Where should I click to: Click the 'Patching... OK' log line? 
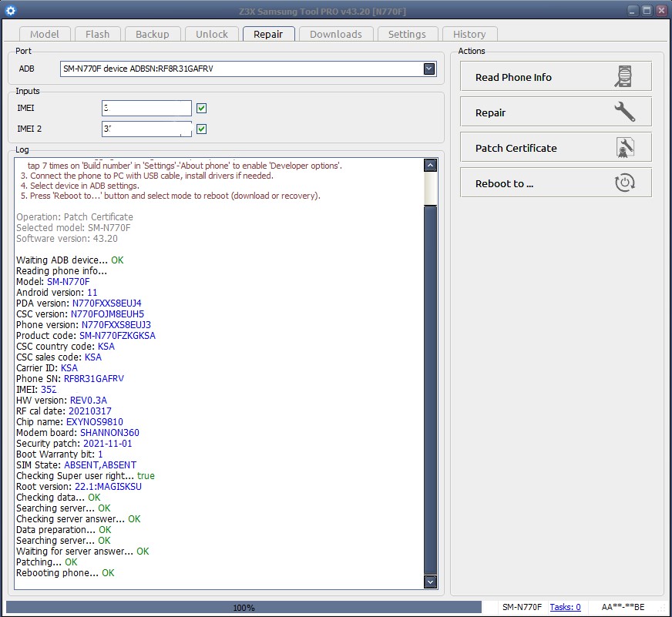(47, 562)
